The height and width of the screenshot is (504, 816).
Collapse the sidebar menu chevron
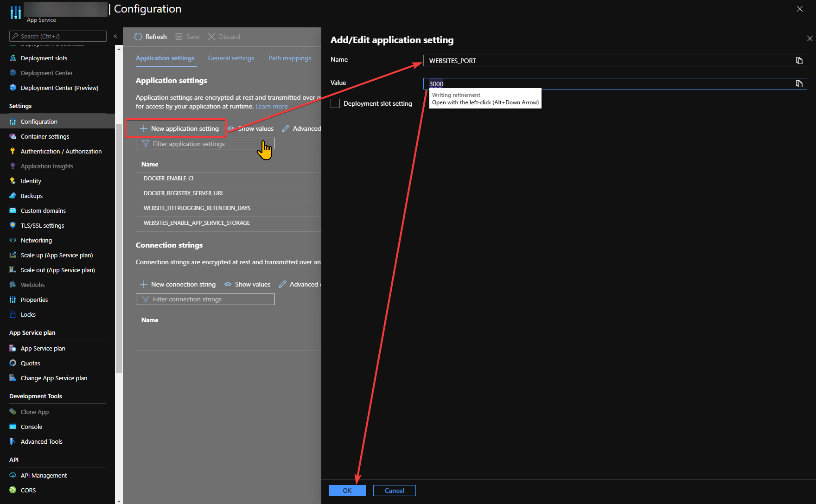pos(115,36)
